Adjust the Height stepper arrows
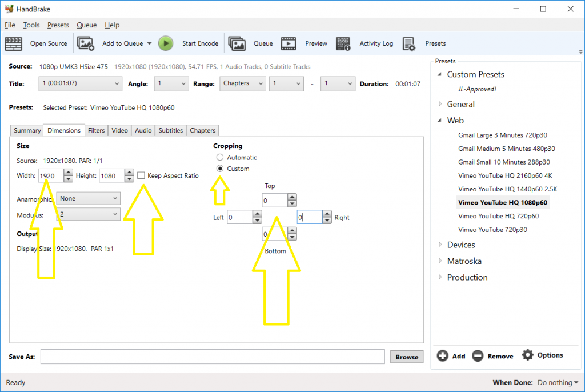Screen dimensions: 585x392 (x=130, y=176)
